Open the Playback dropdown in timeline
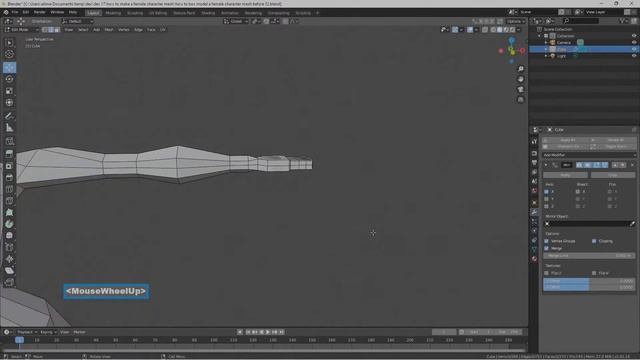This screenshot has width=640, height=360. pyautogui.click(x=27, y=332)
